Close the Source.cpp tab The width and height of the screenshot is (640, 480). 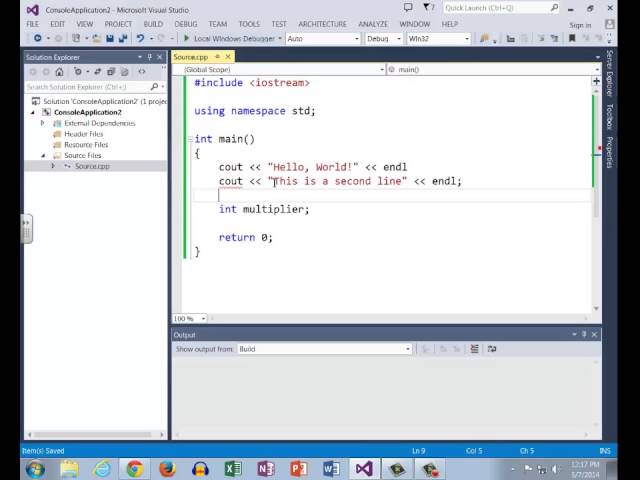228,57
